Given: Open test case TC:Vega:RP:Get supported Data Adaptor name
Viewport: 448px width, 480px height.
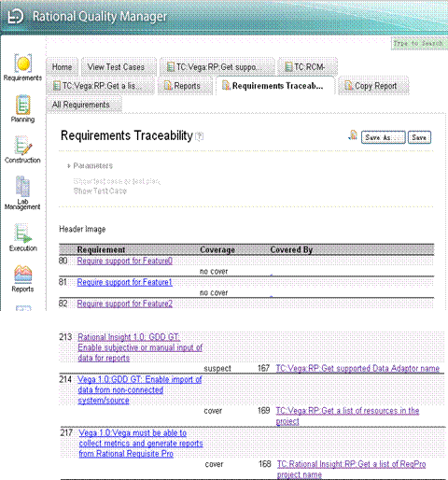Looking at the screenshot, I should click(x=357, y=368).
